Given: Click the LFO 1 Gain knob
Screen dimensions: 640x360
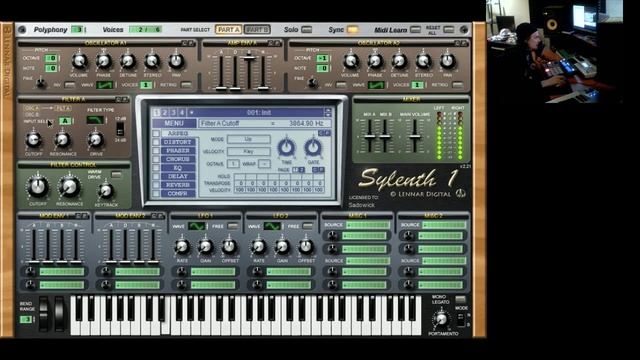Looking at the screenshot, I should (x=205, y=247).
